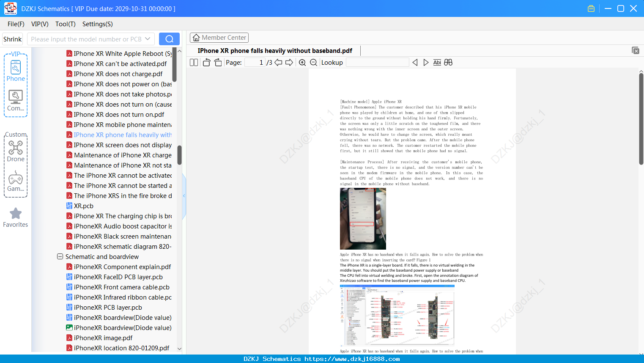Zoom out of the PDF
The width and height of the screenshot is (644, 363).
(314, 63)
